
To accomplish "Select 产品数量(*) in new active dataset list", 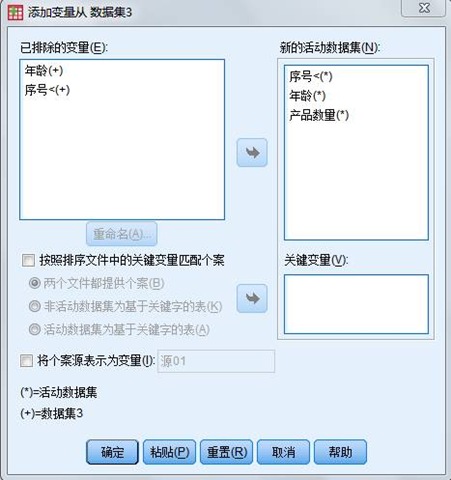I will pyautogui.click(x=319, y=115).
